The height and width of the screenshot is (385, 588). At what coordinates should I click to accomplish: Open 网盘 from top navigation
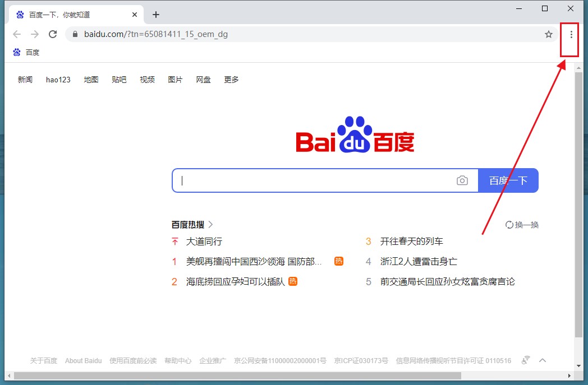(x=203, y=80)
